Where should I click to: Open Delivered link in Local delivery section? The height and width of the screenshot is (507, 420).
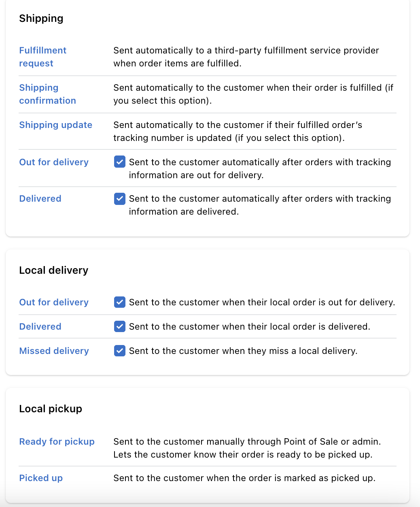(40, 326)
